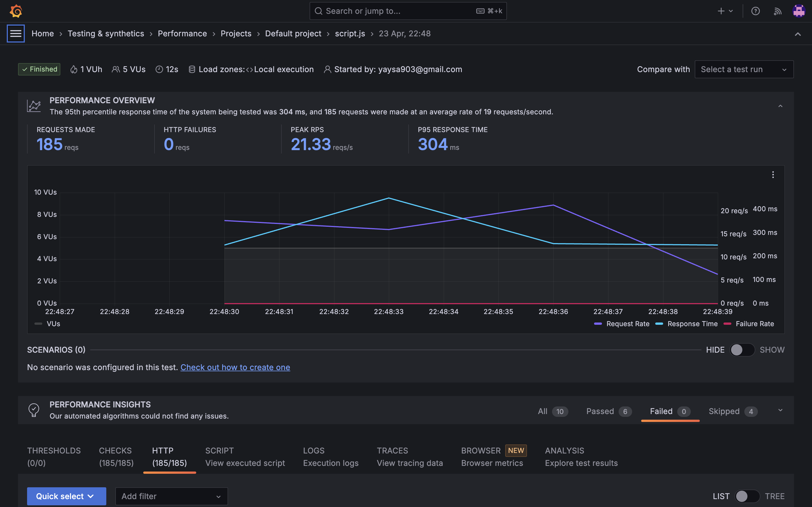Viewport: 812px width, 507px height.
Task: Open the chart three-dot options menu
Action: 773,175
